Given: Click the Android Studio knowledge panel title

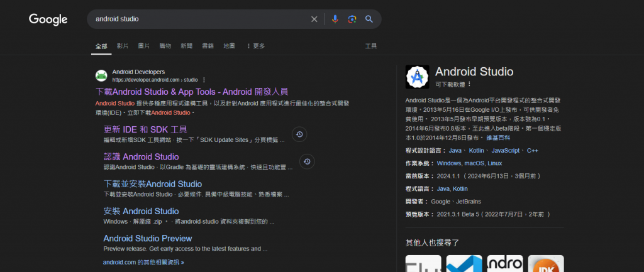Looking at the screenshot, I should tap(474, 72).
